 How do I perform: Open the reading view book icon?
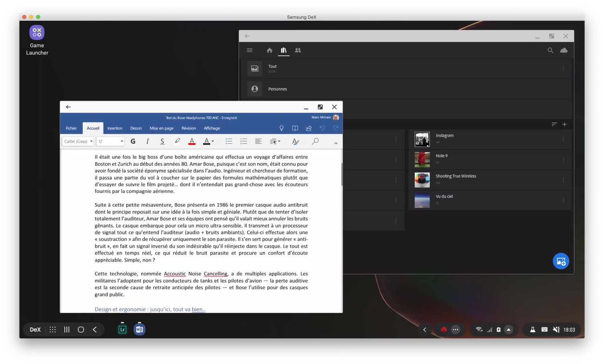(295, 128)
